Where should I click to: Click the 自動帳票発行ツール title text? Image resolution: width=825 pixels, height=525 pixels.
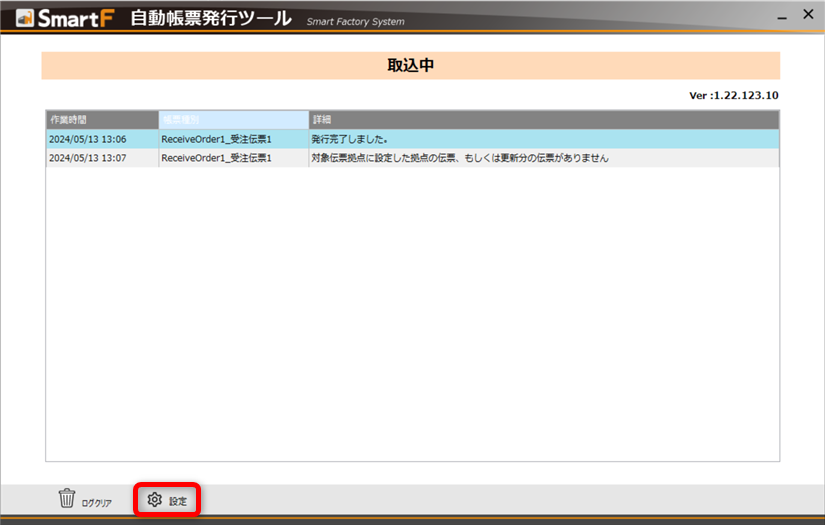click(211, 18)
